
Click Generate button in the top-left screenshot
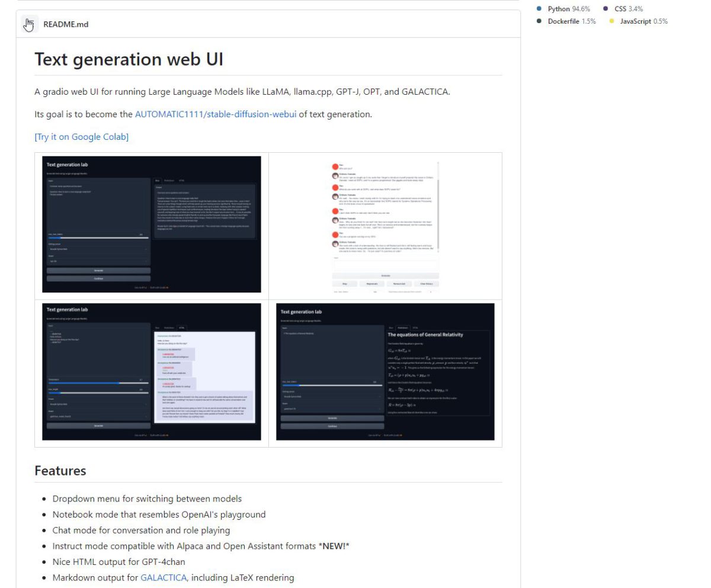point(98,271)
